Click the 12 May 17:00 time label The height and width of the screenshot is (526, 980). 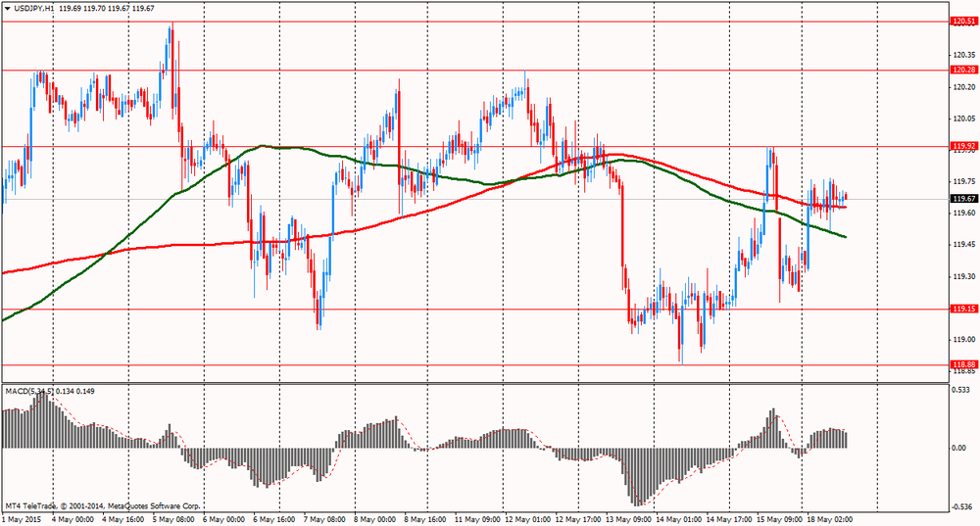[x=578, y=519]
